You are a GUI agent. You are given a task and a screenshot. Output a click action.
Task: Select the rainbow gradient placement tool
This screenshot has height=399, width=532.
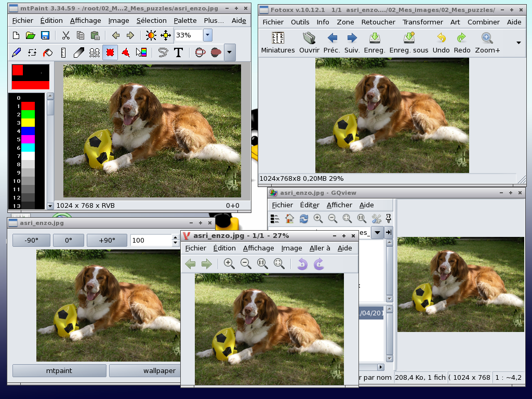click(141, 52)
